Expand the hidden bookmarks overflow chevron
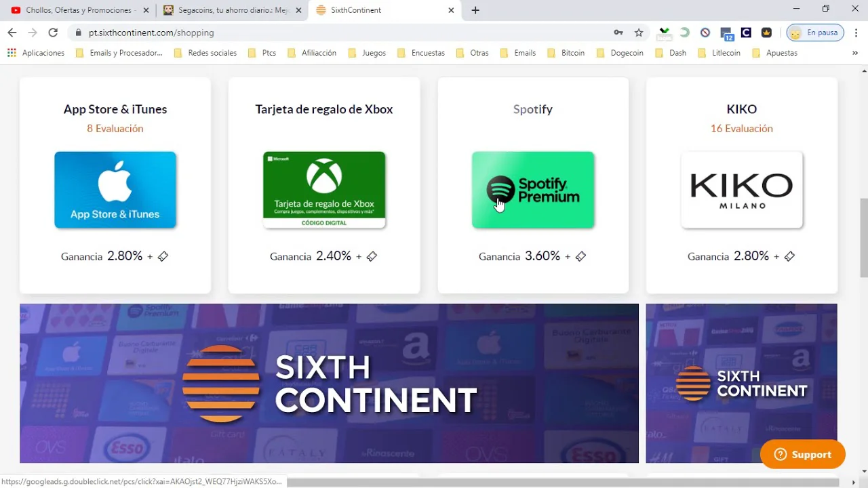This screenshot has width=868, height=488. click(854, 53)
